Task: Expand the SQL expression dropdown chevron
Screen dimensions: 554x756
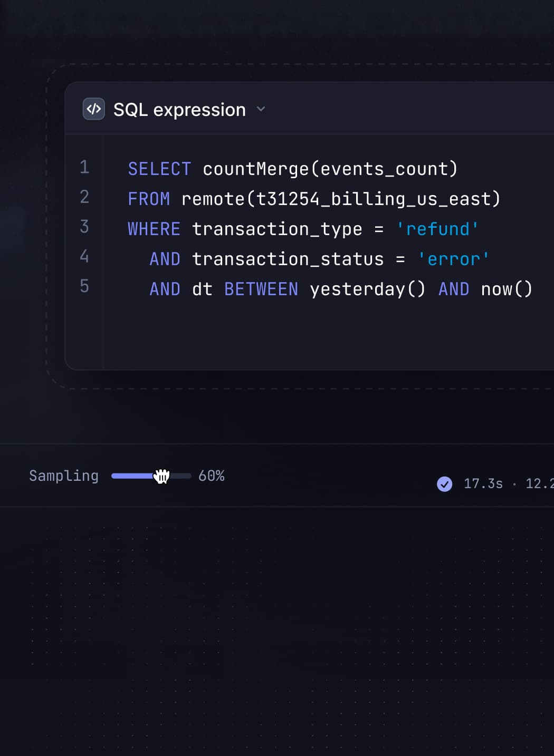Action: [261, 109]
